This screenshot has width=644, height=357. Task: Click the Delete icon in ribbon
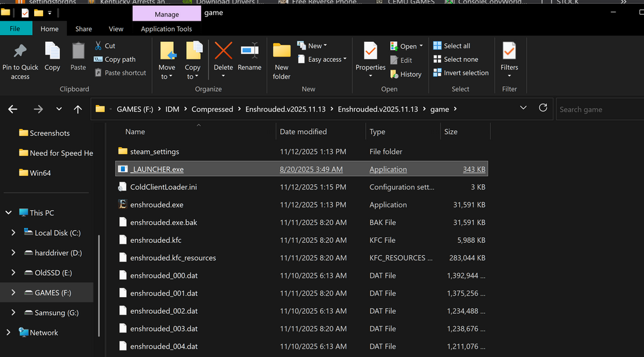pyautogui.click(x=223, y=52)
